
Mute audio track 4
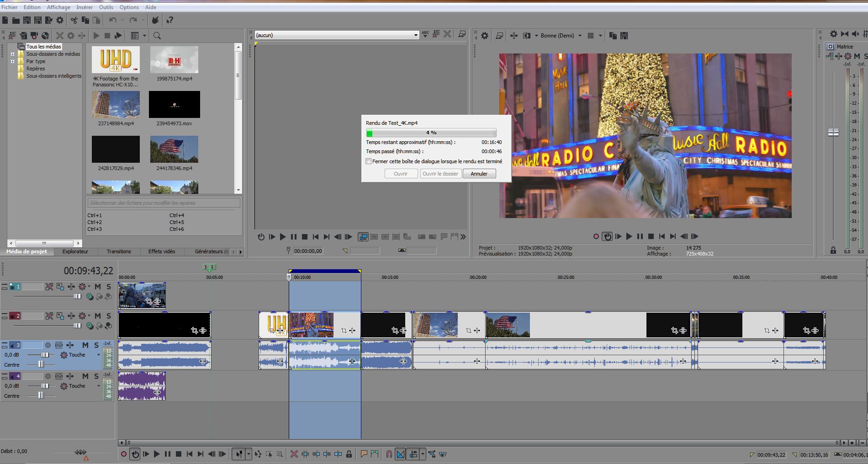[85, 376]
